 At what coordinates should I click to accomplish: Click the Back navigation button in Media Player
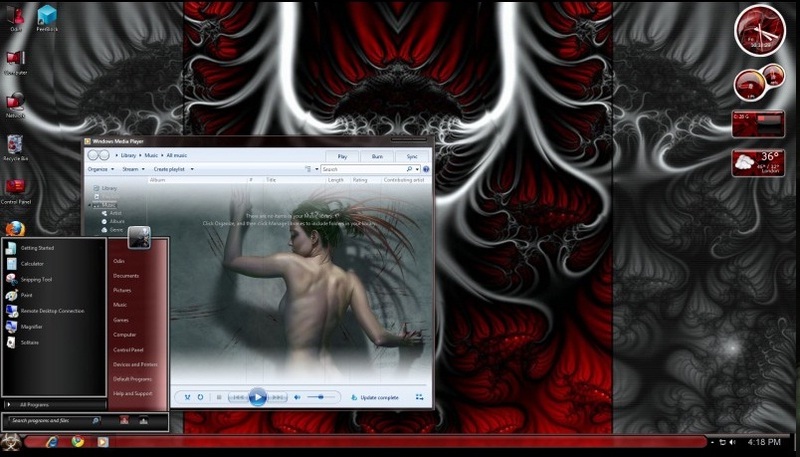[93, 155]
